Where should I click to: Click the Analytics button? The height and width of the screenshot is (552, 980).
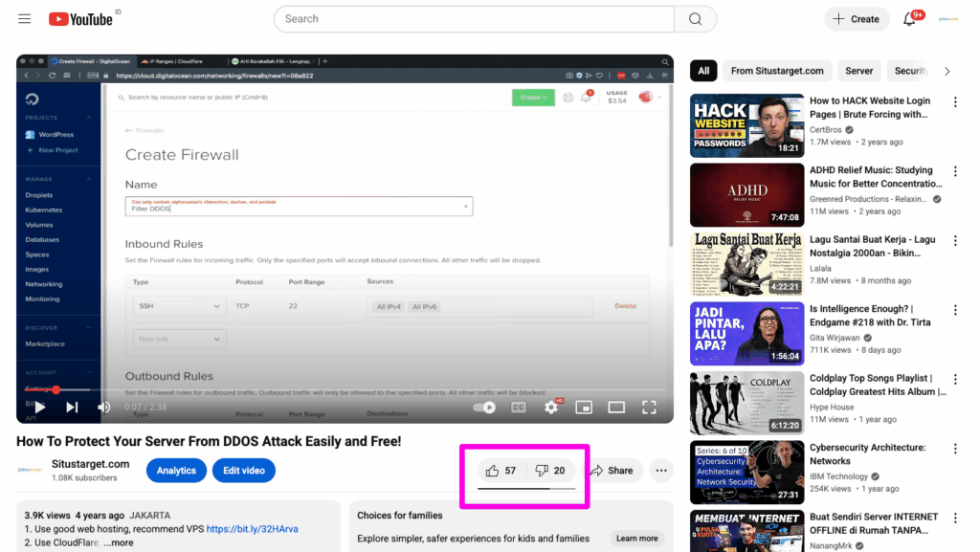[x=176, y=470]
